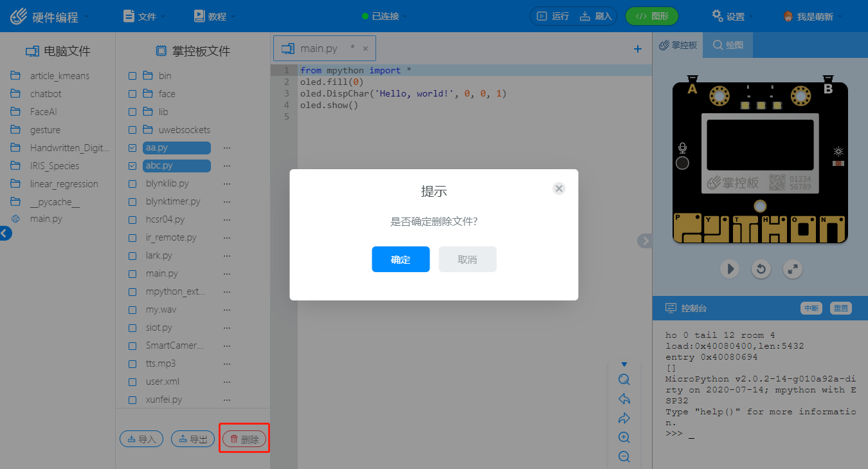Open the editor search magnifier icon
Screen dimensions: 868x469
pyautogui.click(x=624, y=380)
